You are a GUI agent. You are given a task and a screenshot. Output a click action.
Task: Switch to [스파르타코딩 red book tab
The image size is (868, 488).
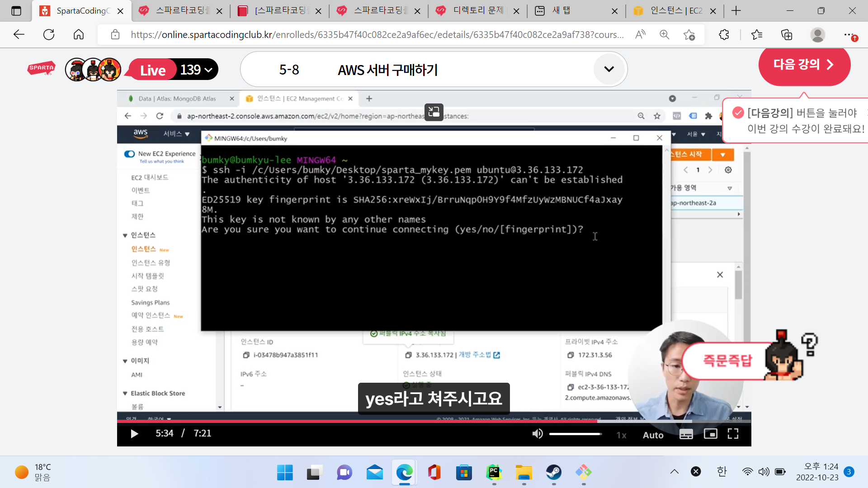point(280,11)
